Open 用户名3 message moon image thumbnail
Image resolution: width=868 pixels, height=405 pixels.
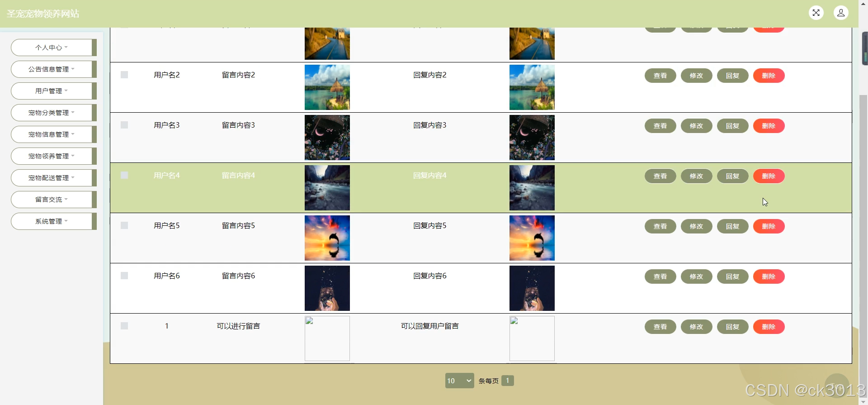point(327,138)
